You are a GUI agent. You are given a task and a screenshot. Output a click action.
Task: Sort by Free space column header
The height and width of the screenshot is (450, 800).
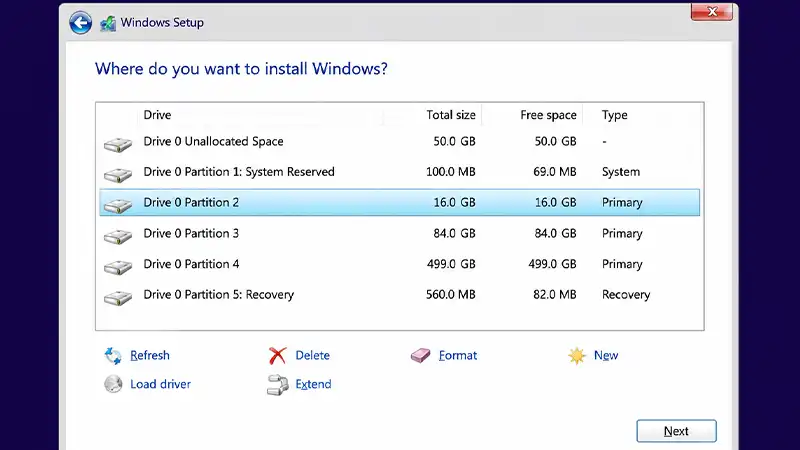pos(548,115)
